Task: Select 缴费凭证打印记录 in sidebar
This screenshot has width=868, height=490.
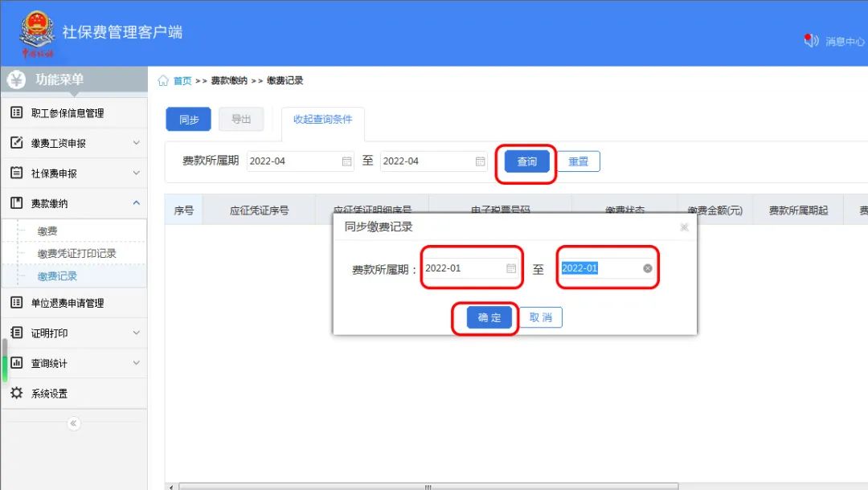Action: pos(76,254)
